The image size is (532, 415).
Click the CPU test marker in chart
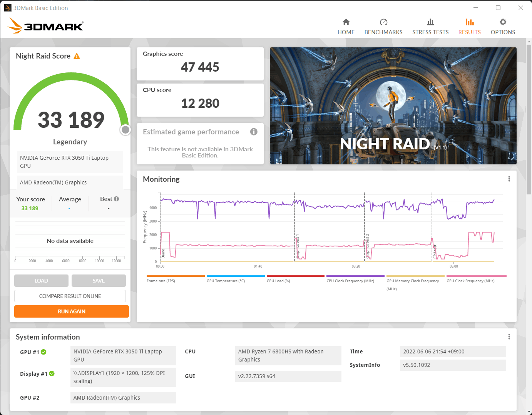point(435,251)
